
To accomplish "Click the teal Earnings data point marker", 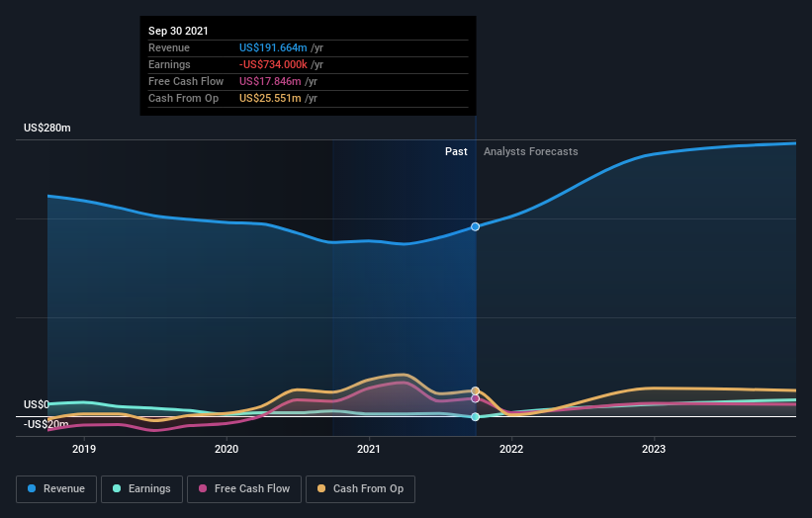I will [475, 416].
